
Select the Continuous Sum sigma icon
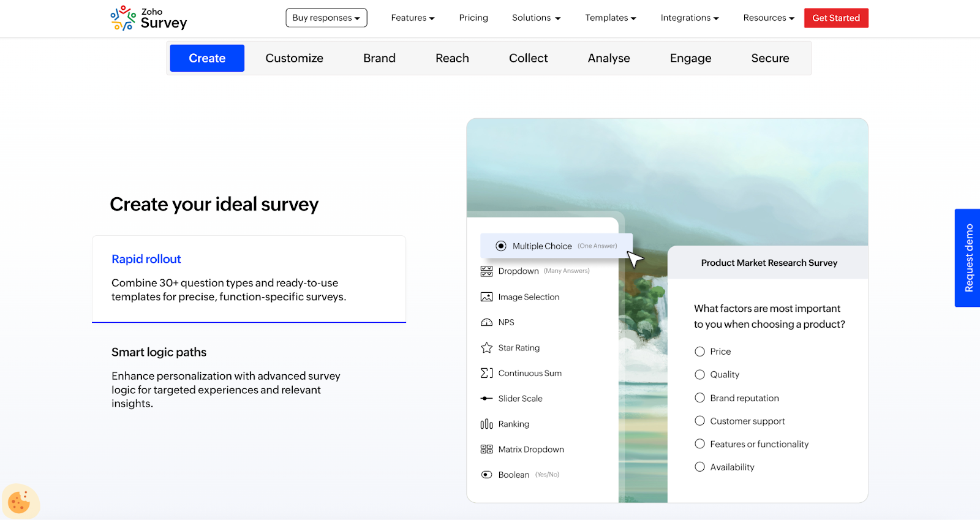(x=486, y=373)
